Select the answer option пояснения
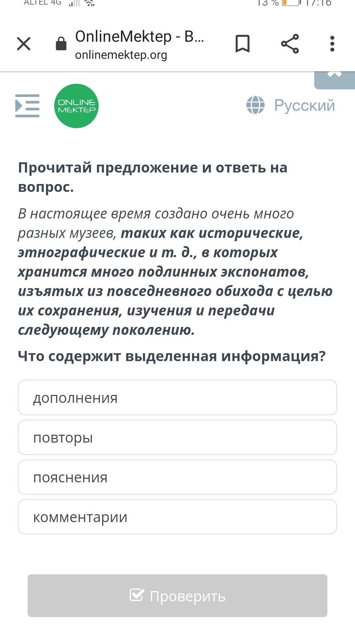The height and width of the screenshot is (644, 355). tap(177, 477)
